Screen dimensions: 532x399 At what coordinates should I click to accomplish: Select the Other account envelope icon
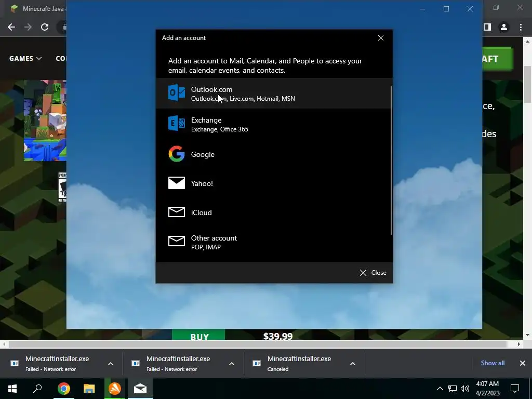point(177,242)
